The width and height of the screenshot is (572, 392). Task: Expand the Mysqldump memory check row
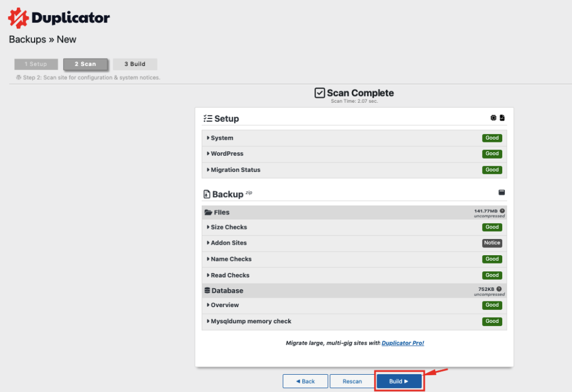click(354, 322)
